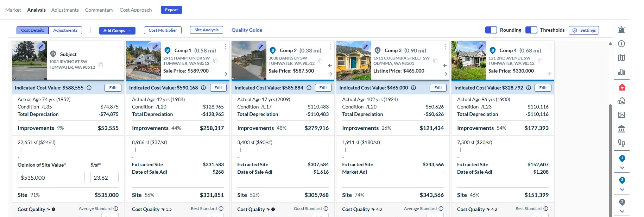
Task: Click the Opinion of Site Value field
Action: (x=51, y=178)
